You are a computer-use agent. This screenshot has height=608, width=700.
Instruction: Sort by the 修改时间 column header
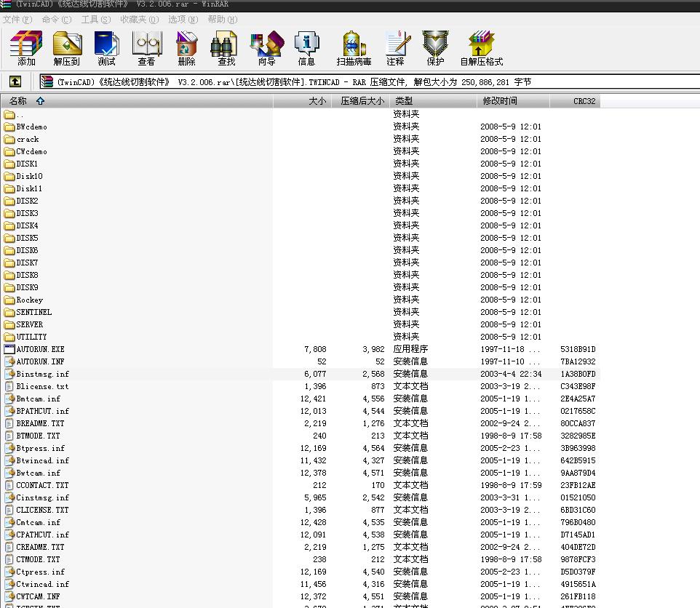514,101
